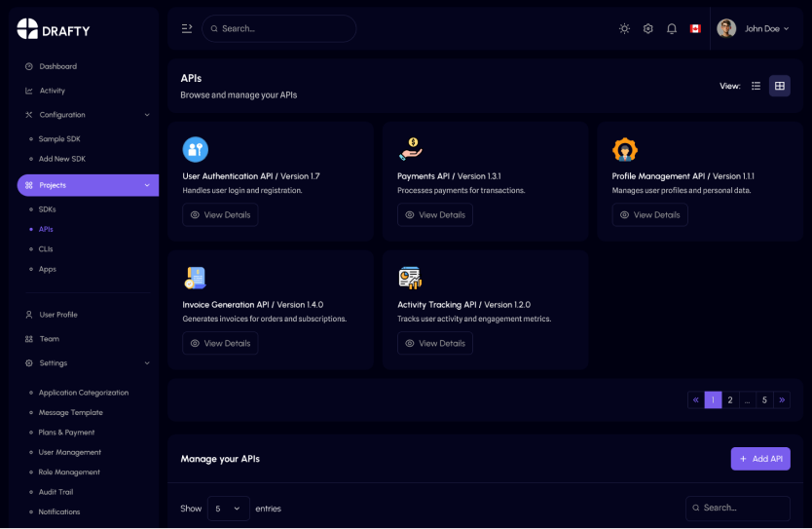Click the User Authentication API icon
The width and height of the screenshot is (812, 529).
coord(196,149)
